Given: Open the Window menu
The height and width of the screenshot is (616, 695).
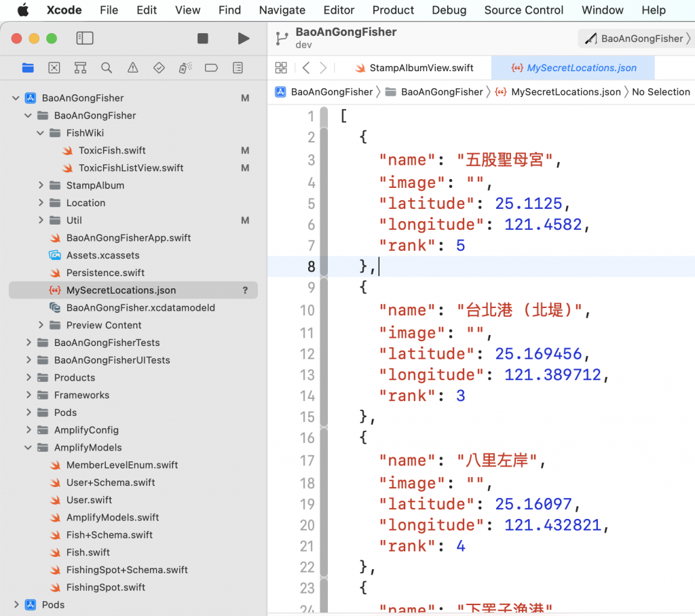Looking at the screenshot, I should pyautogui.click(x=603, y=9).
